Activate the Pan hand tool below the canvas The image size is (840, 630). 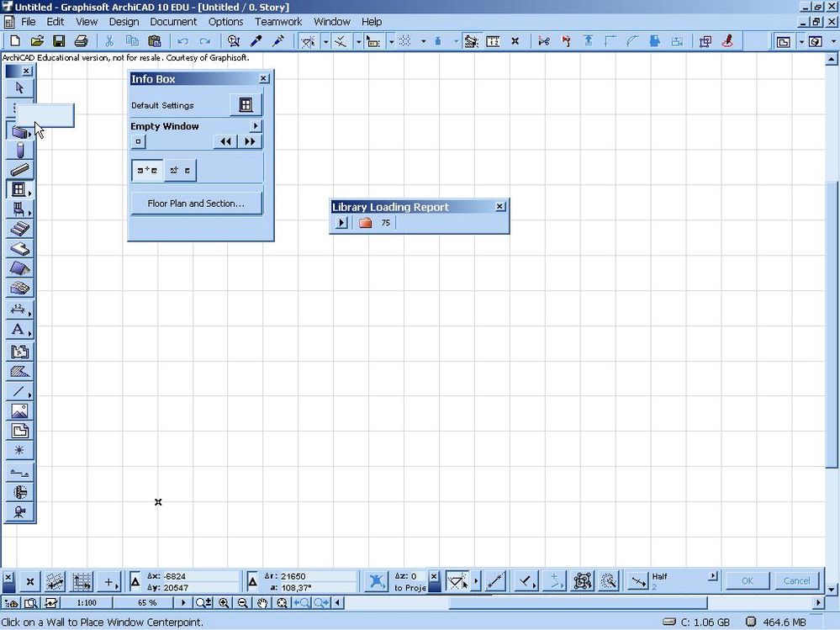coord(261,603)
